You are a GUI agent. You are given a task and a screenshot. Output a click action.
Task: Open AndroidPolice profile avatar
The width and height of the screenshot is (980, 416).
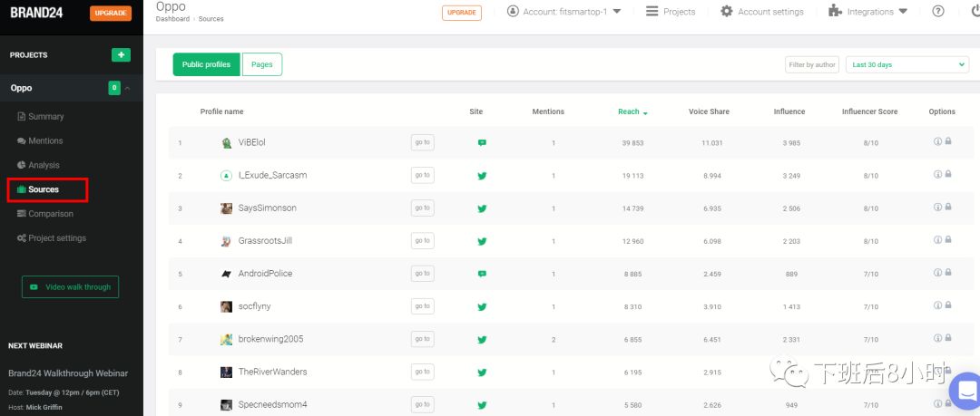click(227, 274)
